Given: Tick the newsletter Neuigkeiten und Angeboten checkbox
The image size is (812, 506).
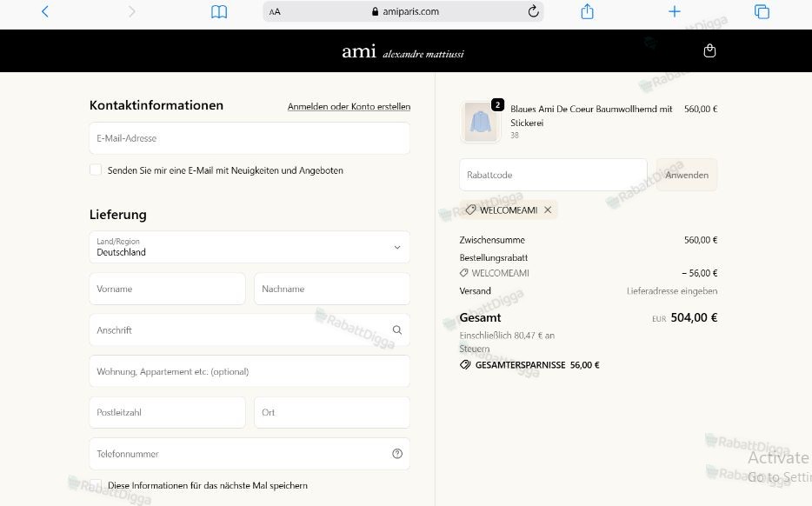Looking at the screenshot, I should pyautogui.click(x=96, y=170).
